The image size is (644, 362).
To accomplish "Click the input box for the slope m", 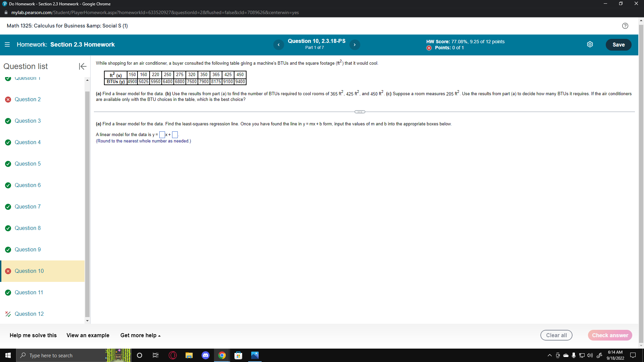I will point(162,134).
